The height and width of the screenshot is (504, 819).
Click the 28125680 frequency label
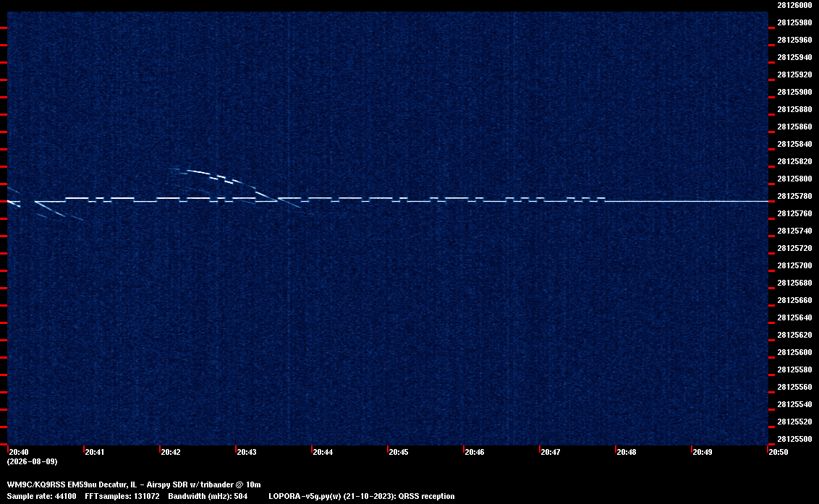point(794,283)
